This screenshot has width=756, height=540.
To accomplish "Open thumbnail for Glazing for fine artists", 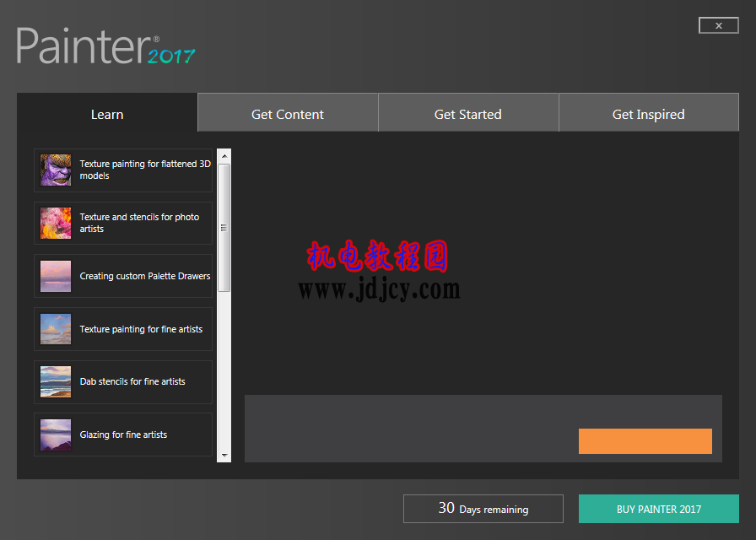I will pyautogui.click(x=56, y=435).
